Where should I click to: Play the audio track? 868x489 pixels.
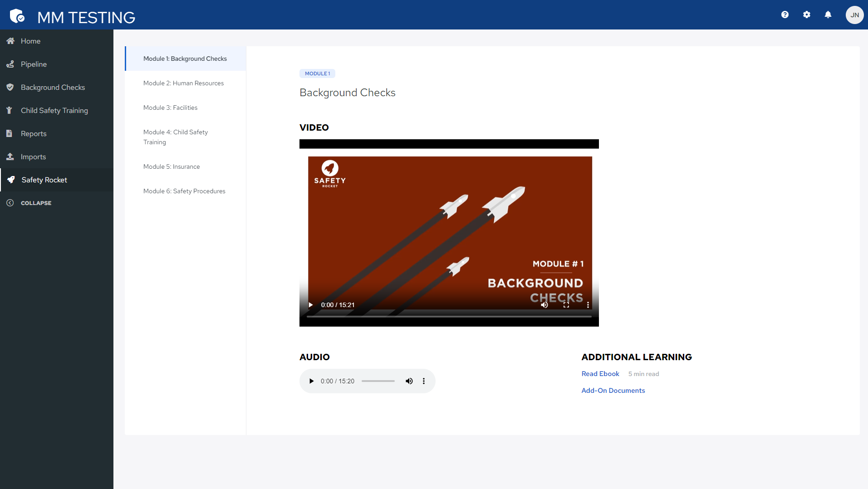pyautogui.click(x=311, y=381)
